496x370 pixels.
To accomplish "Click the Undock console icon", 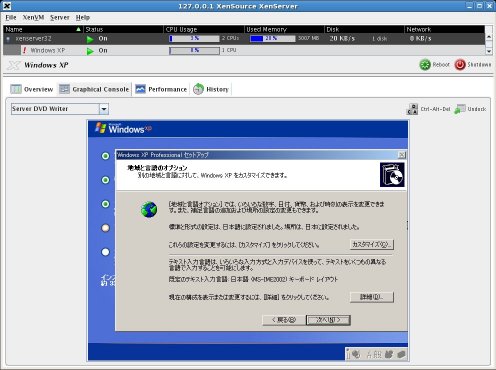I will coord(460,109).
